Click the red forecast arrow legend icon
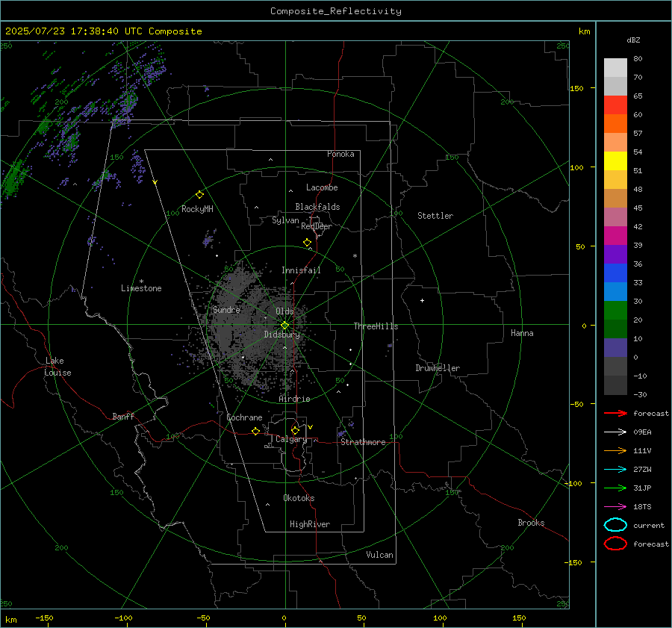672x628 pixels. pyautogui.click(x=615, y=413)
